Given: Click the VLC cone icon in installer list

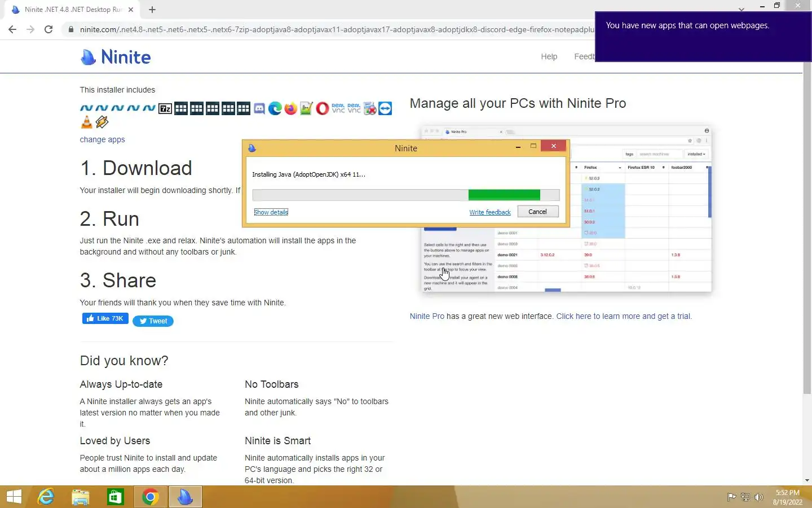Looking at the screenshot, I should [x=86, y=122].
